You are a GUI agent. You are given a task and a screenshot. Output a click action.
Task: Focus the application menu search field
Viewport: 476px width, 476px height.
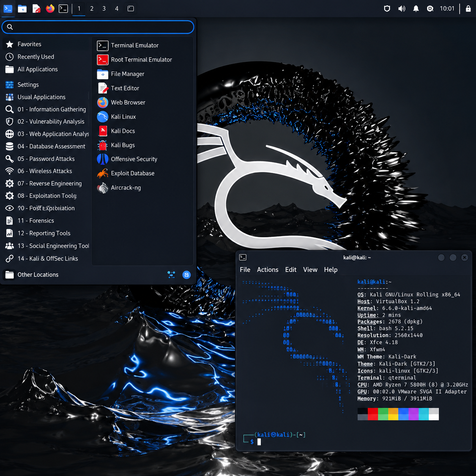pyautogui.click(x=98, y=27)
